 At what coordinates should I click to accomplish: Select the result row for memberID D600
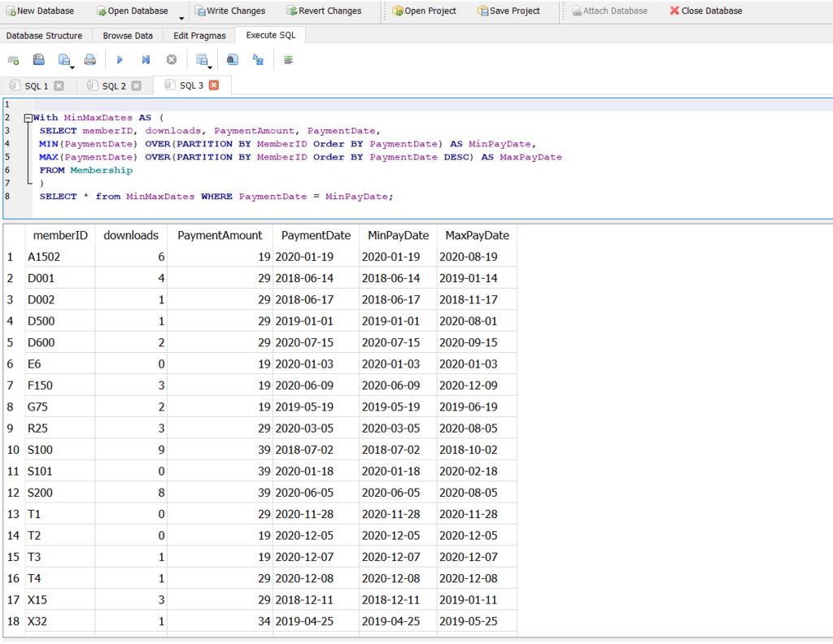[60, 342]
